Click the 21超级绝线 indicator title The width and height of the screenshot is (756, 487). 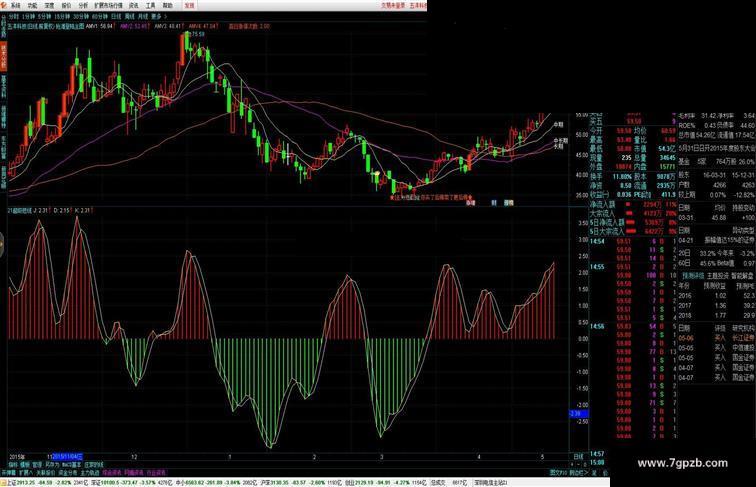[19, 210]
